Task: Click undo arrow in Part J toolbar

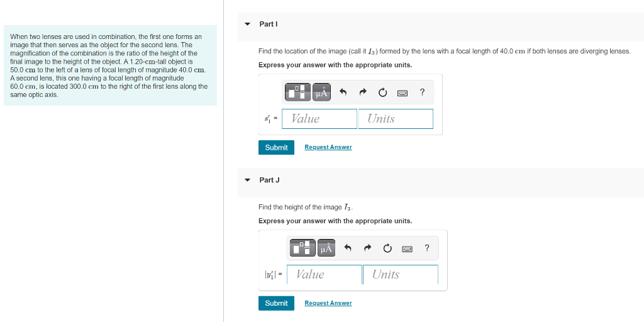Action: coord(348,248)
